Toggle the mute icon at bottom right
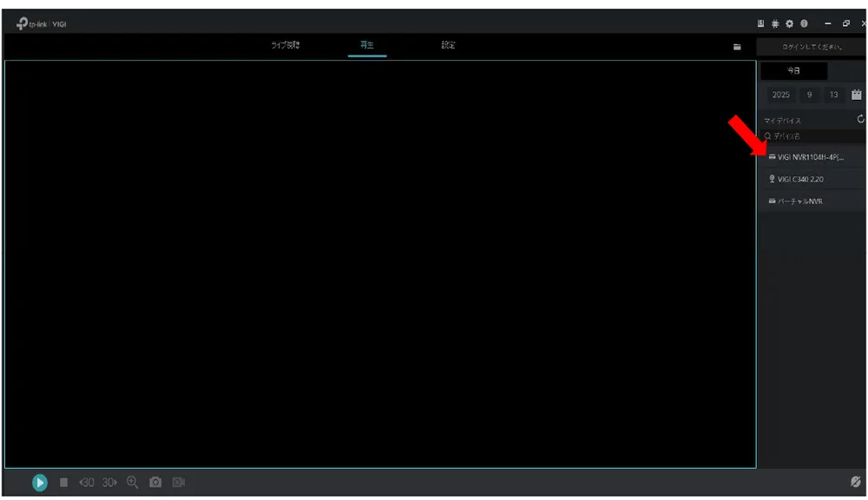 [x=855, y=481]
